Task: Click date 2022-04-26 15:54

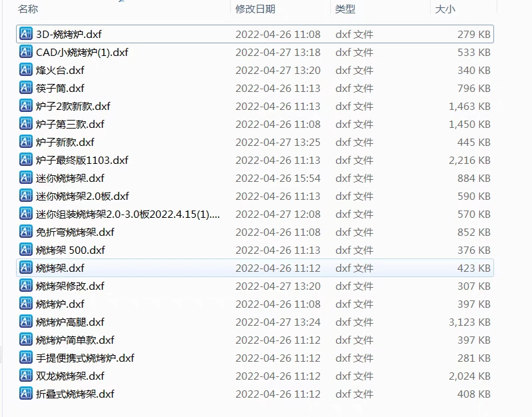Action: [278, 178]
